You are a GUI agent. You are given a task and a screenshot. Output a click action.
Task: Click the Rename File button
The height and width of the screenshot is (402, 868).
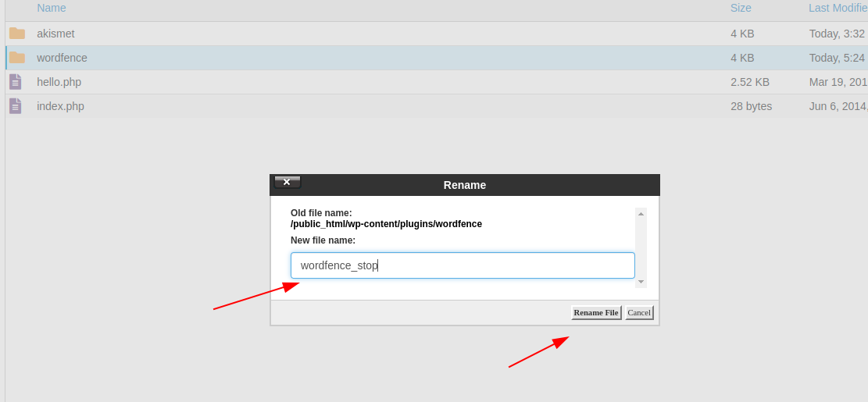596,312
